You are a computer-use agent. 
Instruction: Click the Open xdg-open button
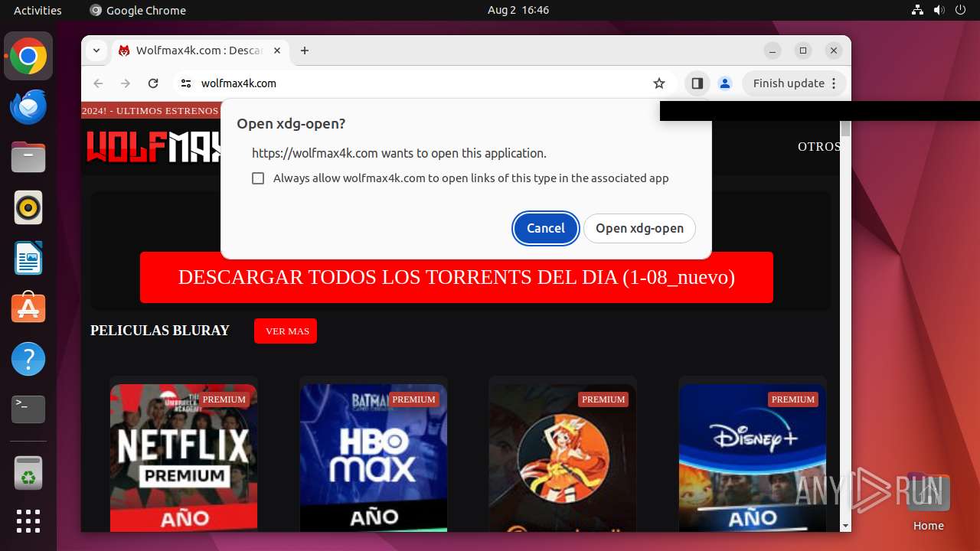(x=639, y=228)
